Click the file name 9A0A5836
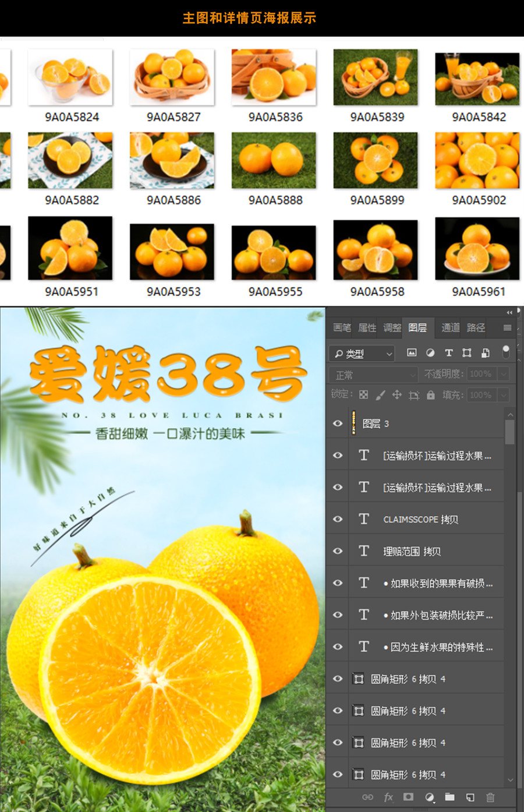Screen dimensions: 524x812 tap(275, 117)
